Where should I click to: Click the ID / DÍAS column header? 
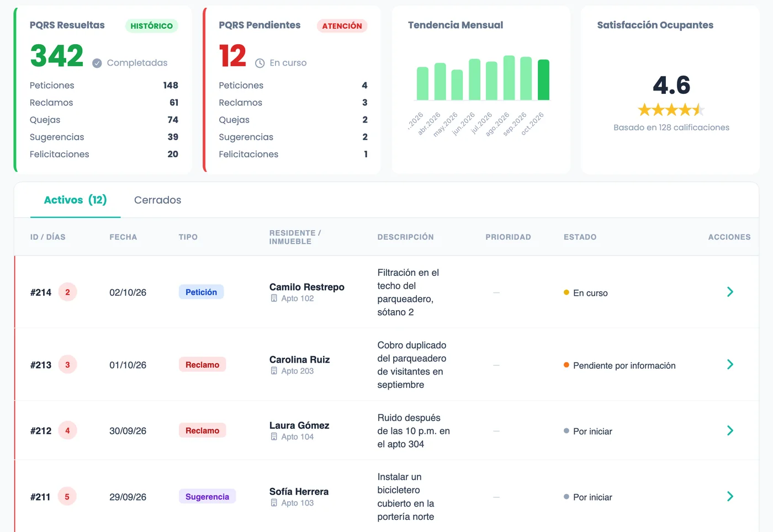[x=48, y=237]
